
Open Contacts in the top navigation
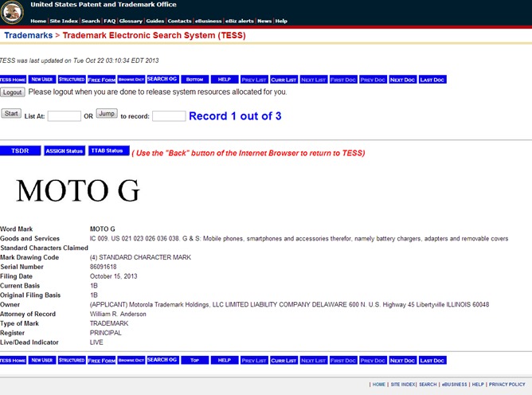pos(179,21)
